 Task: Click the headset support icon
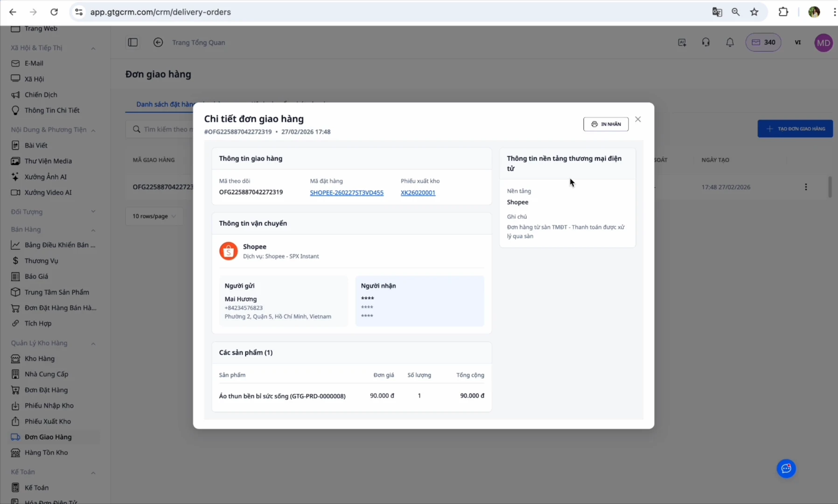point(705,42)
